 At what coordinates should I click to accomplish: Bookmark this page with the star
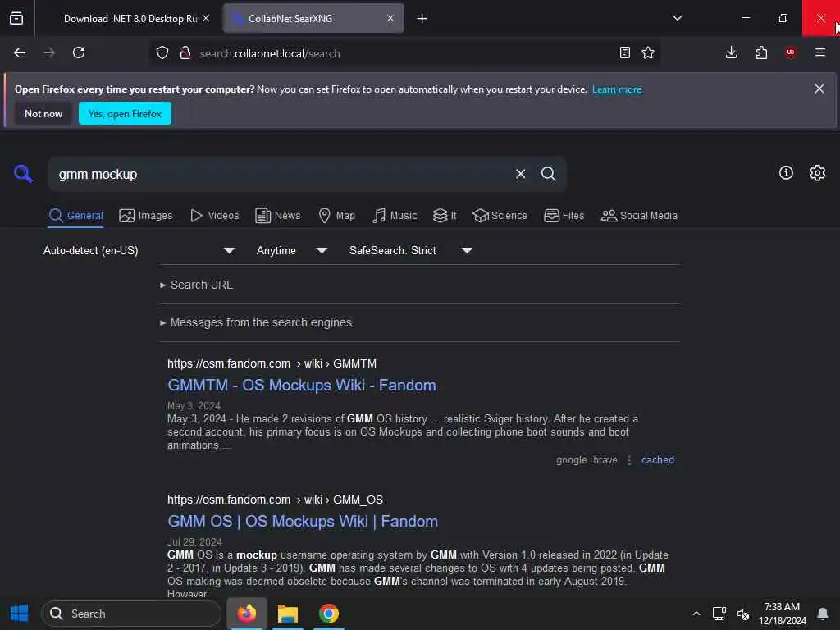648,52
